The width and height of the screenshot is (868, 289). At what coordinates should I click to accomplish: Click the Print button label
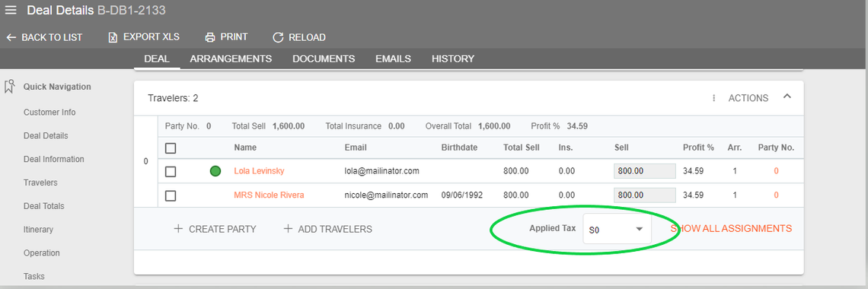(235, 37)
